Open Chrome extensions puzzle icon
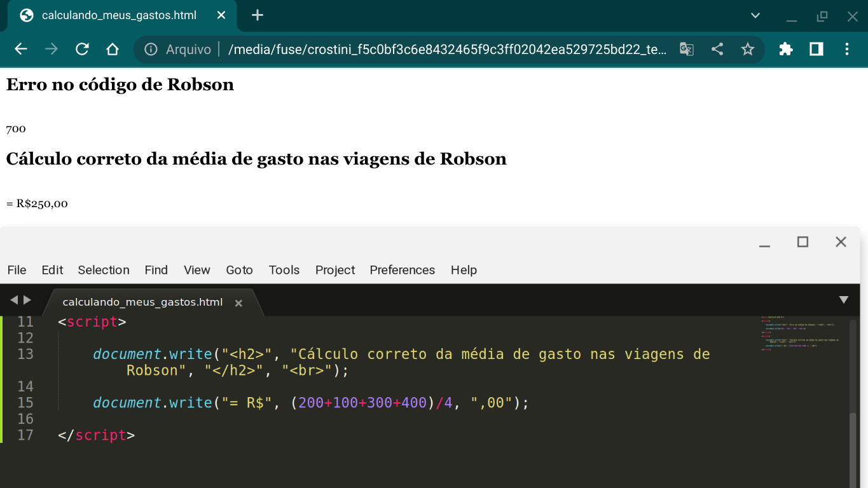868x488 pixels. tap(786, 49)
